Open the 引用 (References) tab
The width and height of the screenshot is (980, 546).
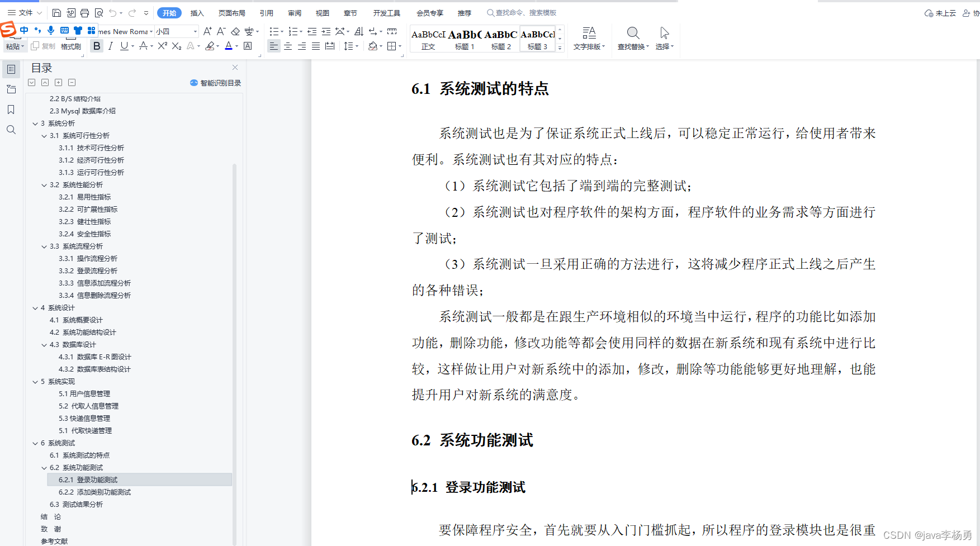point(267,13)
